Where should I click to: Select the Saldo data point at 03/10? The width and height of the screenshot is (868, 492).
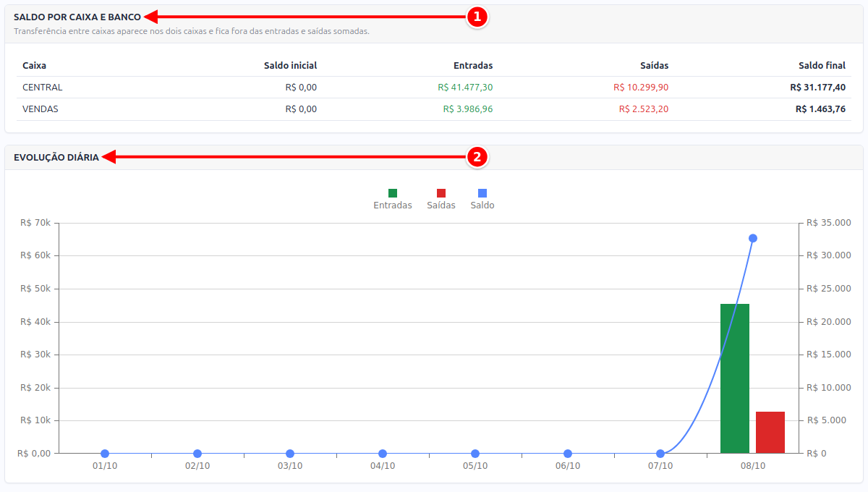pyautogui.click(x=290, y=454)
